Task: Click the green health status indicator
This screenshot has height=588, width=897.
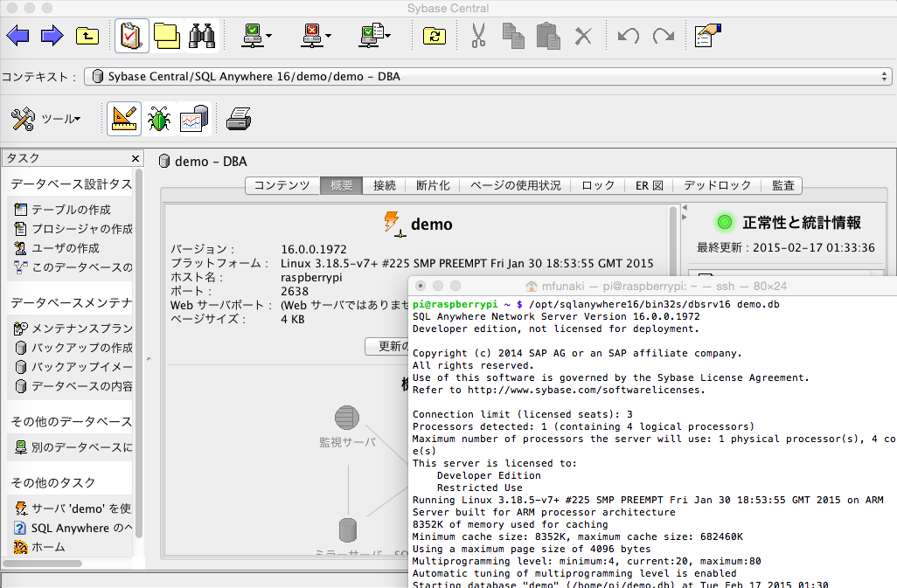Action: pos(724,222)
